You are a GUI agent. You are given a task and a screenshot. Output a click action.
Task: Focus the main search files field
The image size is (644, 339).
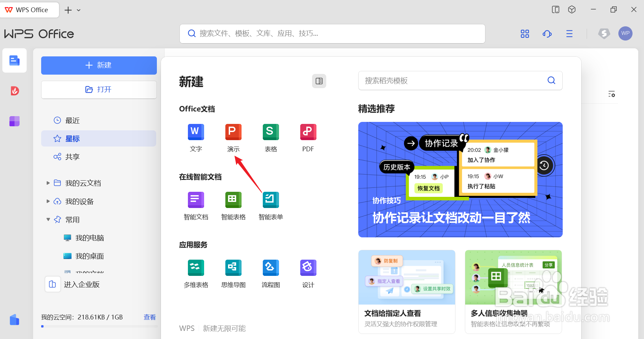[x=332, y=34]
